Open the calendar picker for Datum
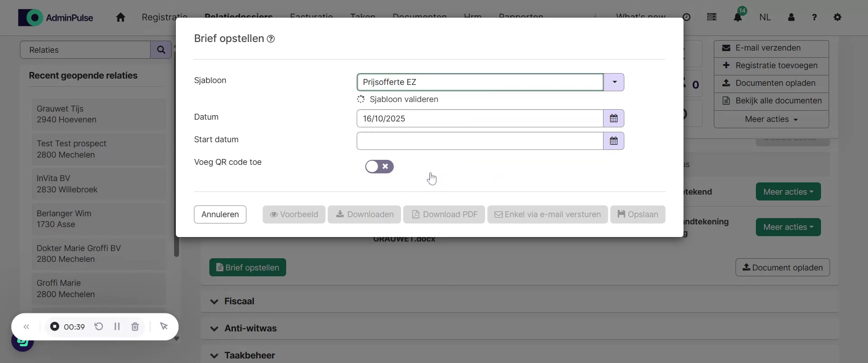This screenshot has width=868, height=363. [613, 118]
